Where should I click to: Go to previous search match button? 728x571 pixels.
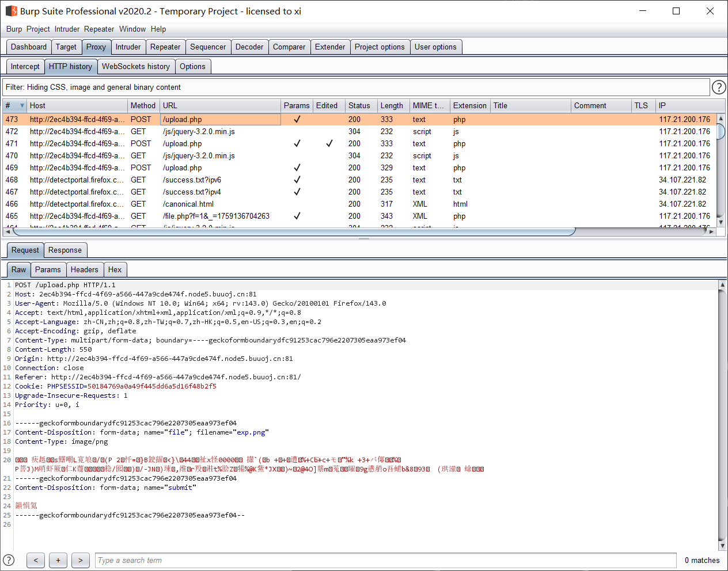36,560
